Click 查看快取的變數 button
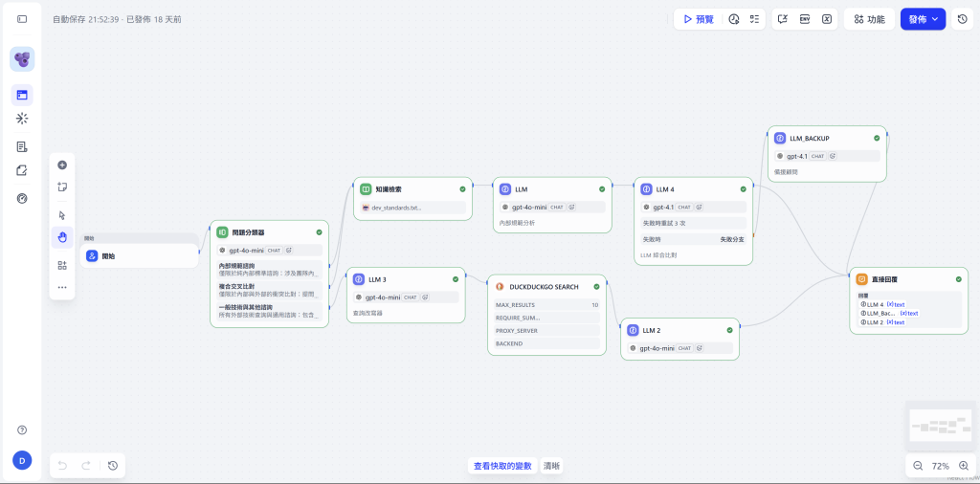 [502, 465]
